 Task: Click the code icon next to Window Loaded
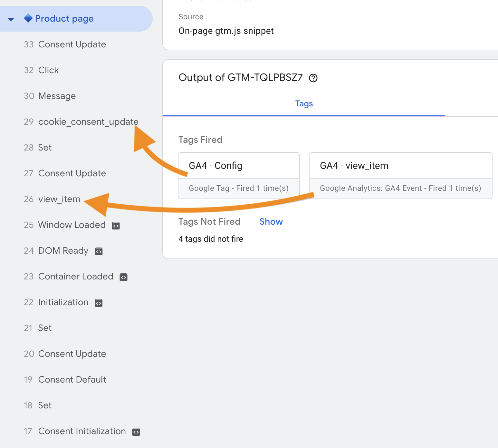coord(116,225)
